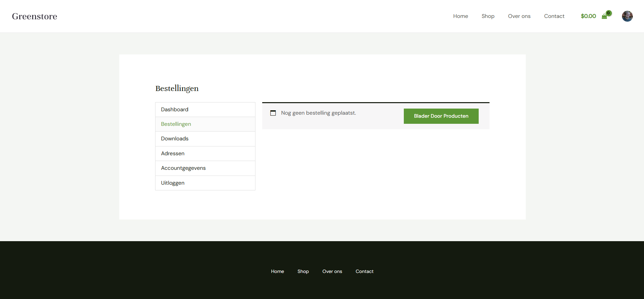Click Uitloggen to log out

173,183
